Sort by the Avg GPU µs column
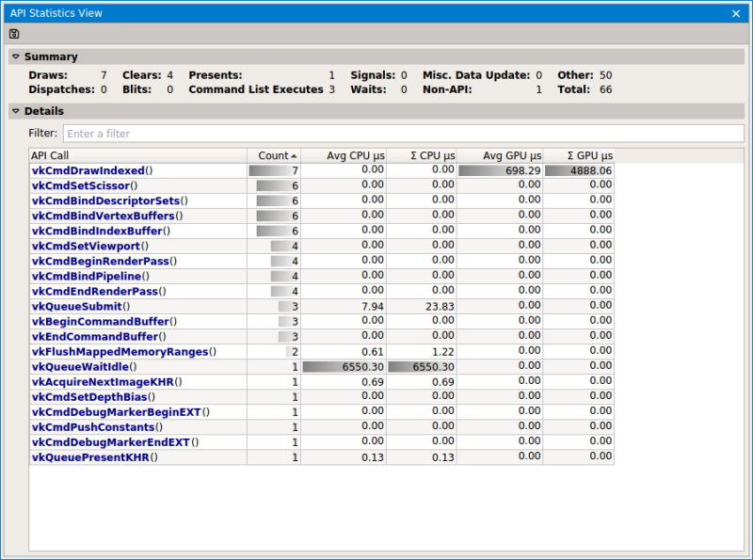The height and width of the screenshot is (560, 753). (x=500, y=155)
